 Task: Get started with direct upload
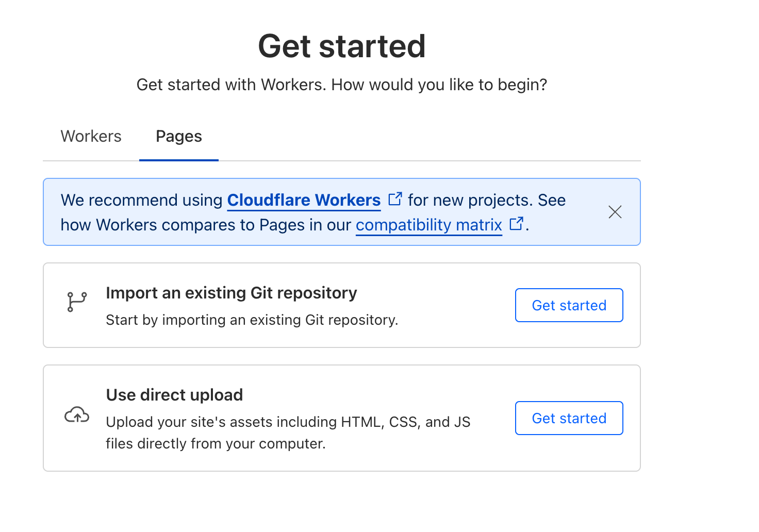569,418
